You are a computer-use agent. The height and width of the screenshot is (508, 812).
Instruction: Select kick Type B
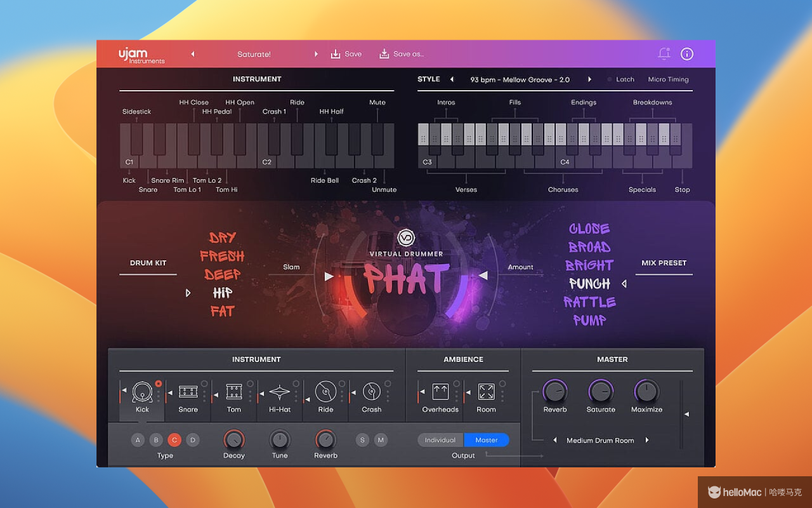pos(156,440)
